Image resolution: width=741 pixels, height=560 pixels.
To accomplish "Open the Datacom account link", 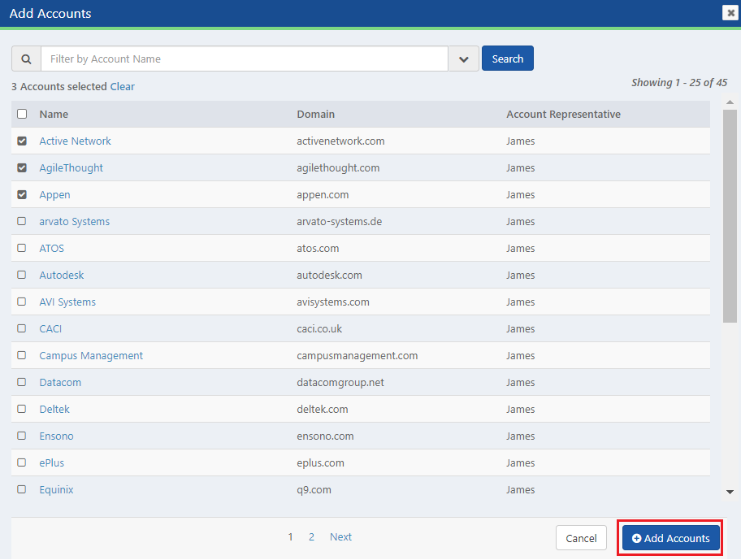I will 60,382.
